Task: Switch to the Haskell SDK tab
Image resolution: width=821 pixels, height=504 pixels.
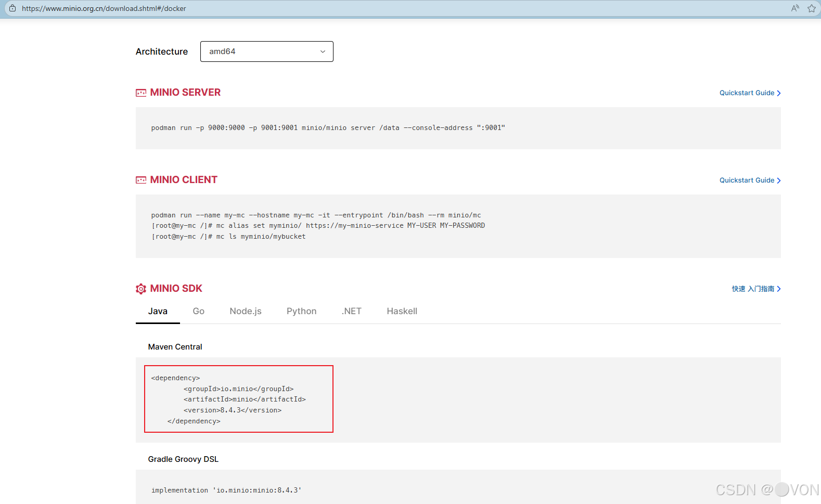Action: 402,311
